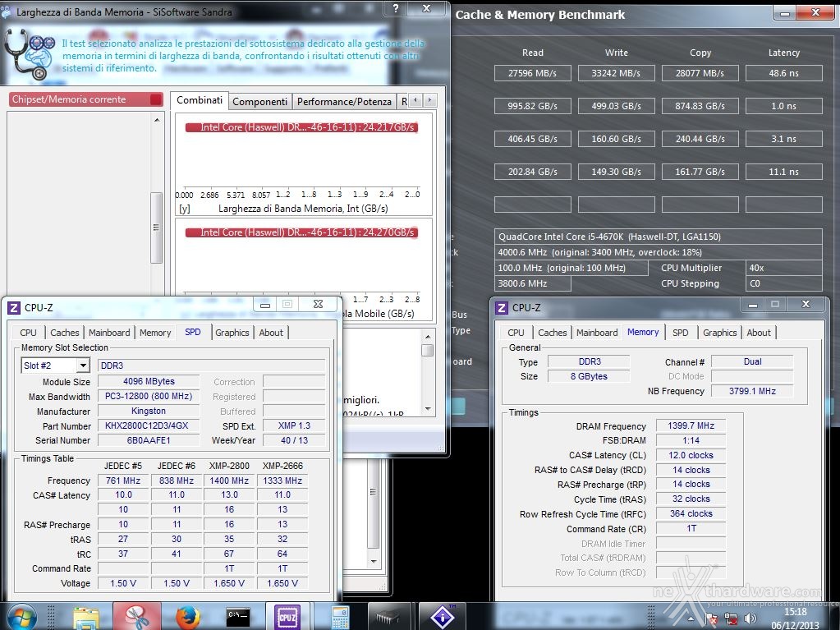Click Chipset/Memoria corrente list header
This screenshot has width=840, height=630.
pyautogui.click(x=85, y=99)
